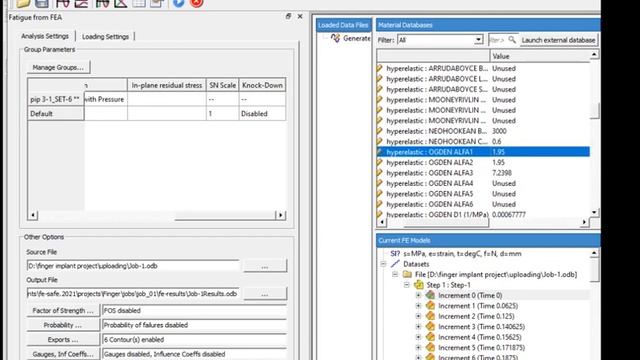The image size is (640, 360).
Task: Click the Source File path field
Action: (133, 266)
